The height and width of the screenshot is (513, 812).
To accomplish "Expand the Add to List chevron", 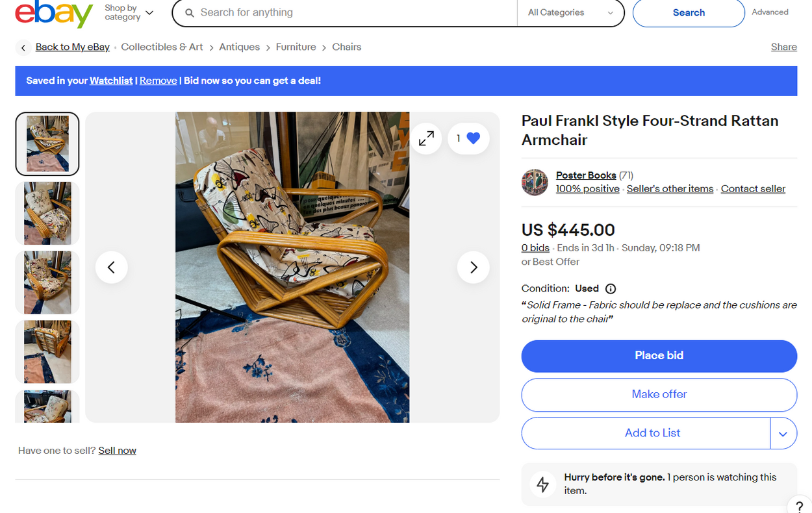I will 783,434.
